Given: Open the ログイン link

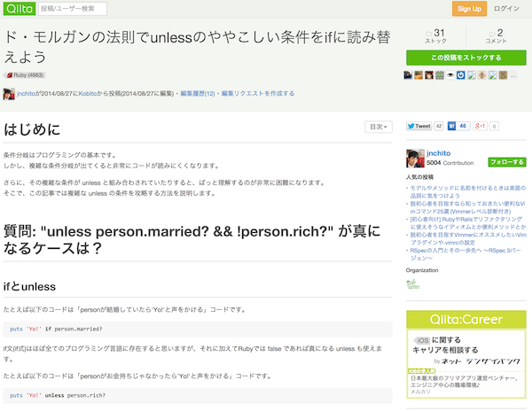Looking at the screenshot, I should pos(506,9).
